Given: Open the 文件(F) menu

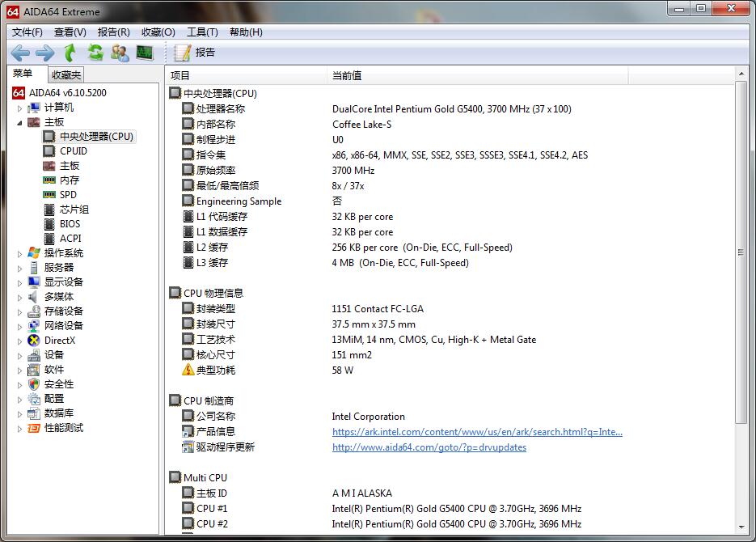Looking at the screenshot, I should pos(27,32).
